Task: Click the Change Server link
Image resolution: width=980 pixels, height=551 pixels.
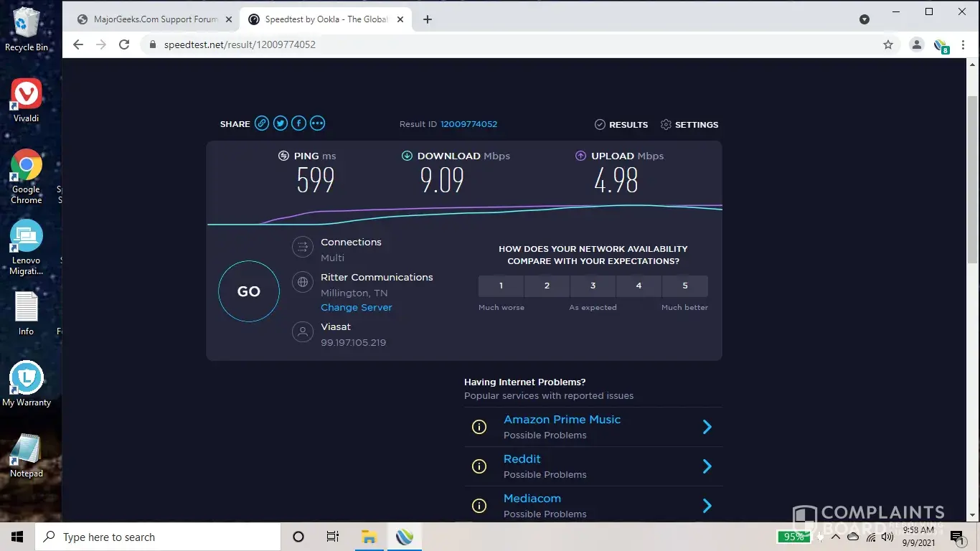Action: click(x=357, y=307)
